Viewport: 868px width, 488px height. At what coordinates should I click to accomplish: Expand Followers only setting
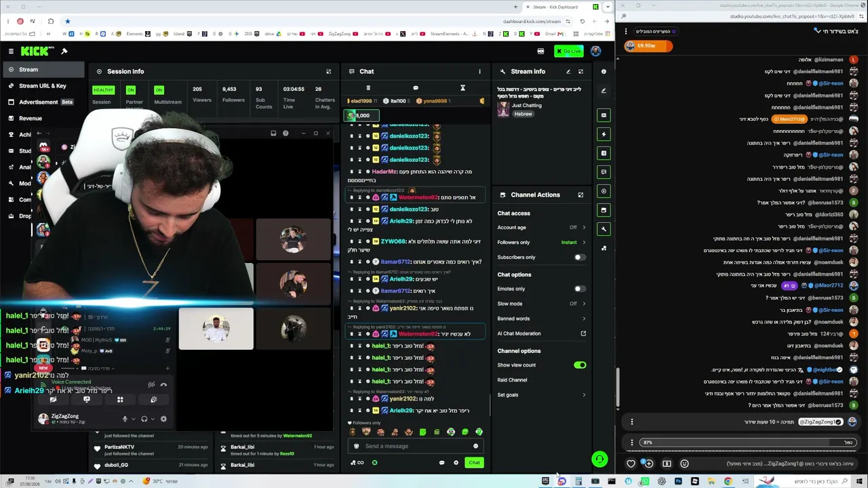541,243
